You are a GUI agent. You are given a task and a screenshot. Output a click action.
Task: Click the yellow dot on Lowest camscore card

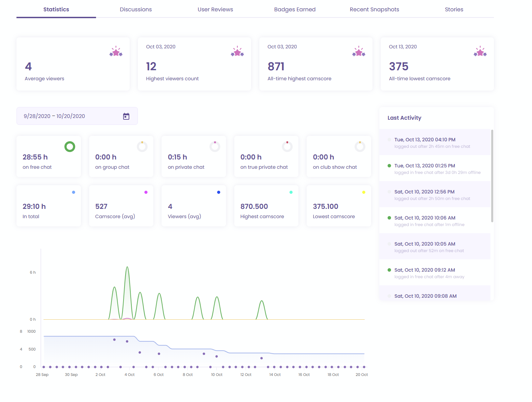click(x=364, y=192)
